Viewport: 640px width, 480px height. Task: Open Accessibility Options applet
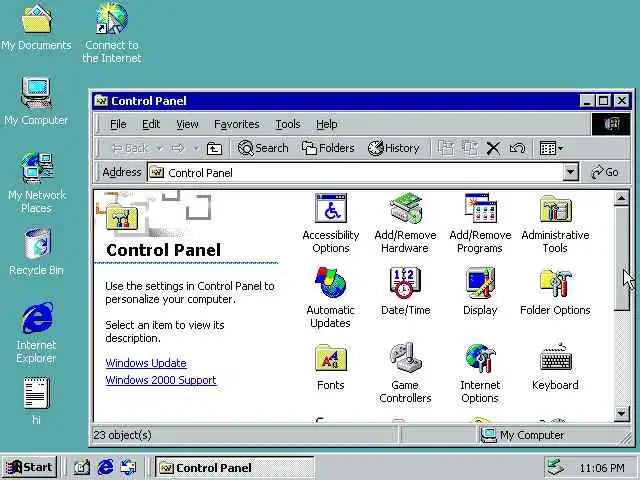coord(331,224)
